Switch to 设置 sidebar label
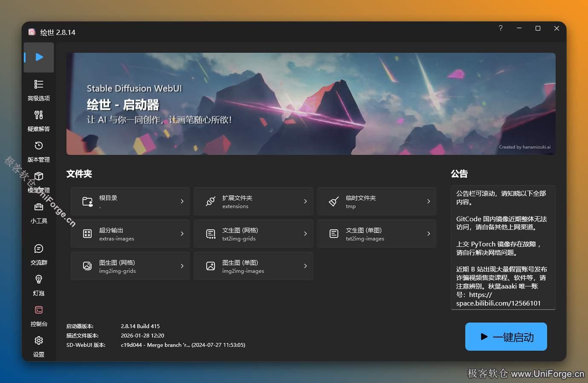The image size is (588, 383). 39,354
